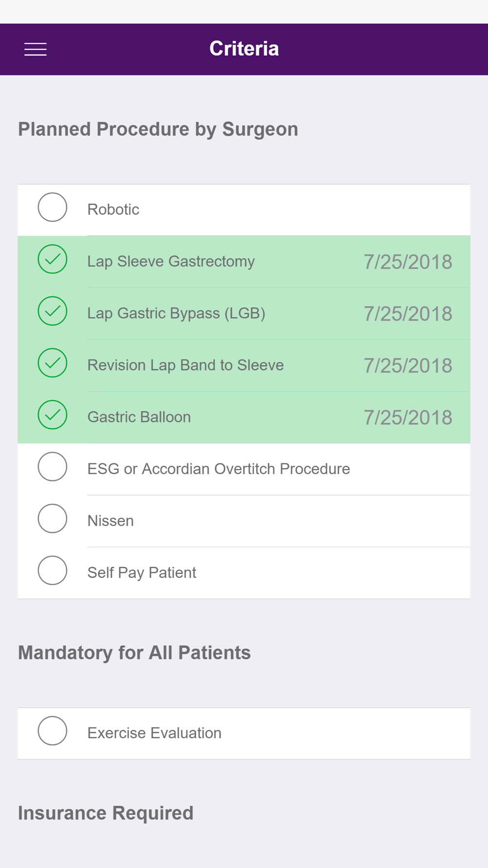Select the Nissen row label
The image size is (488, 868).
point(110,521)
